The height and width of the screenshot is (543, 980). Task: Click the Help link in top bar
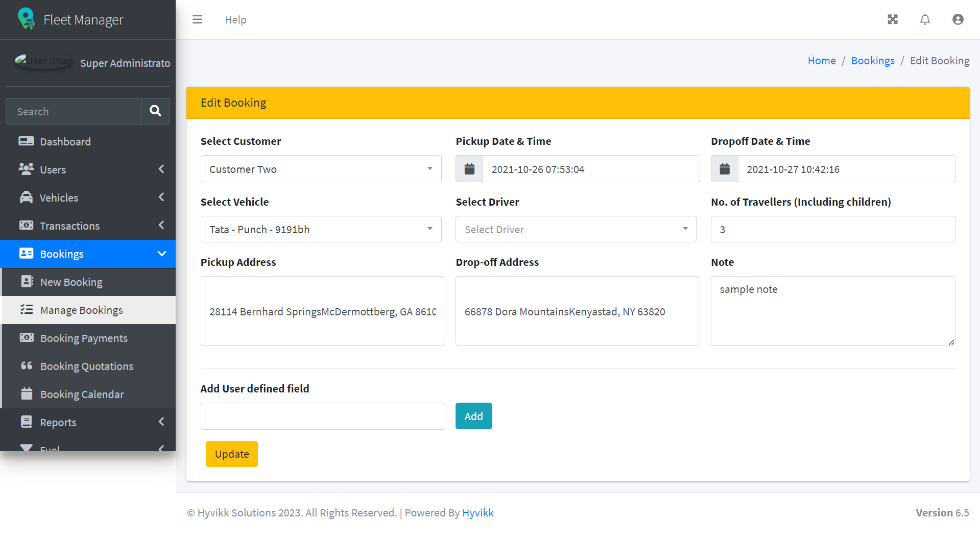click(235, 20)
